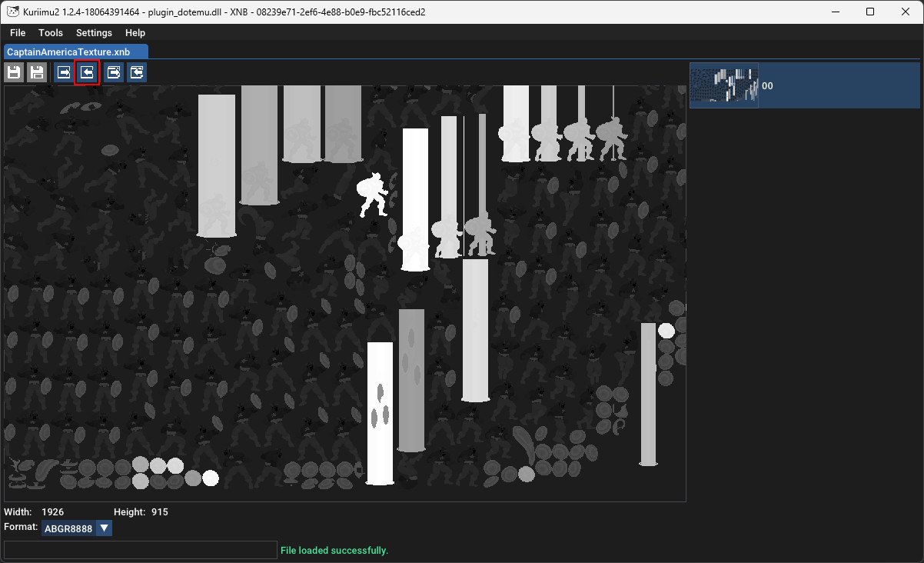Minimize the Kuriimu2 window
Image resolution: width=924 pixels, height=563 pixels.
[835, 12]
